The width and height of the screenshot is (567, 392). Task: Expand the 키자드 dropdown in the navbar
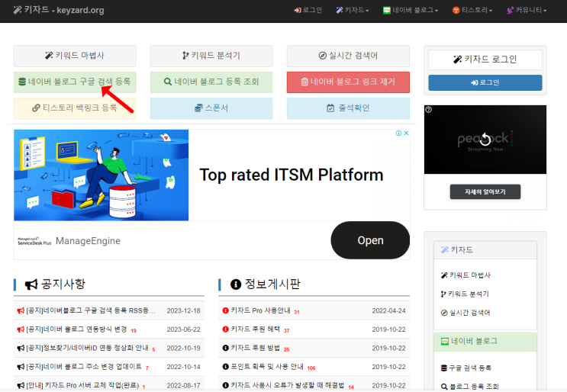(353, 10)
